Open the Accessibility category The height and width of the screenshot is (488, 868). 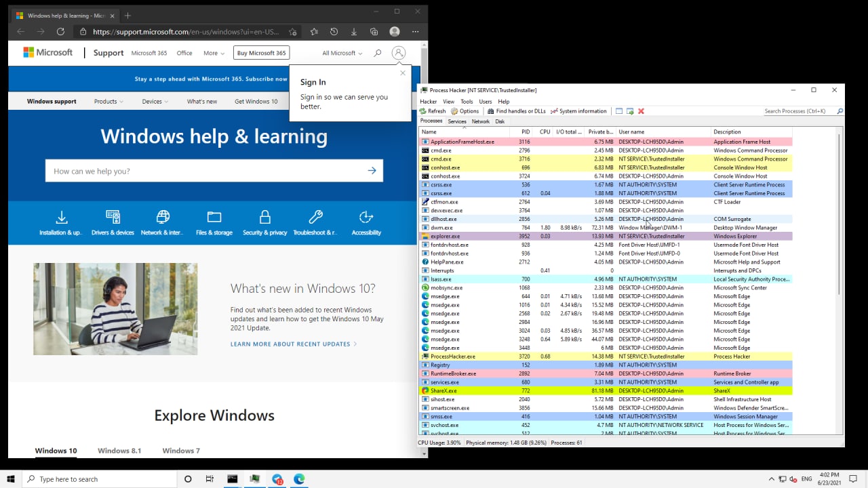(366, 223)
